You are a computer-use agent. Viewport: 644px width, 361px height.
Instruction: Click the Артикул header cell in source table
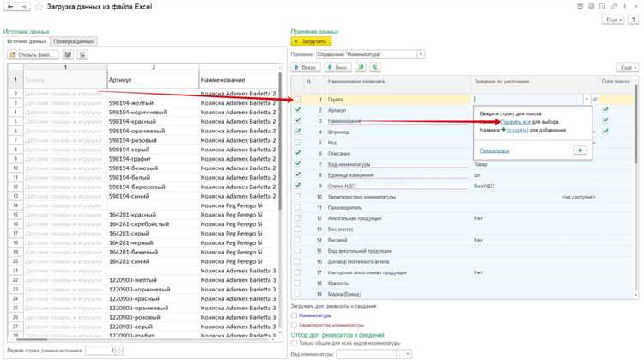tap(153, 80)
